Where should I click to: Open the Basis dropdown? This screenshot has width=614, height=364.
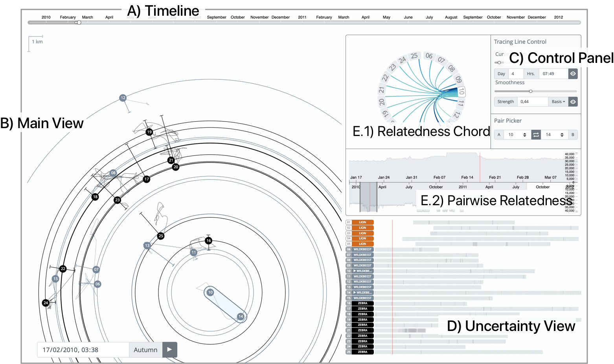click(x=558, y=102)
